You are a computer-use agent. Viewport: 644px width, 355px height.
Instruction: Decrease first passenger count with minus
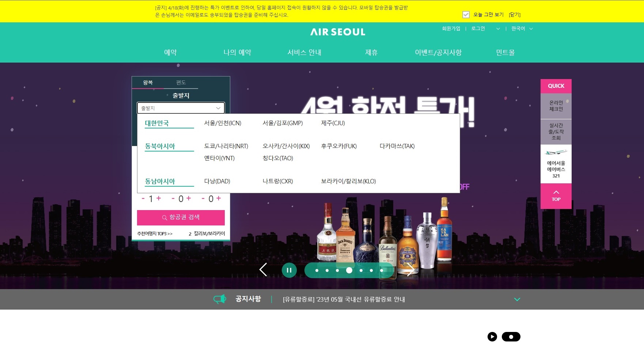click(x=143, y=199)
